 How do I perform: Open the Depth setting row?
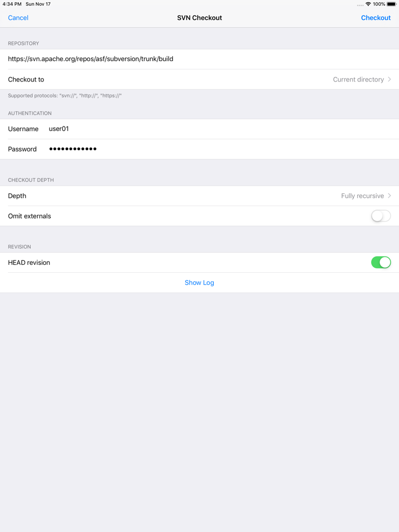pos(199,196)
